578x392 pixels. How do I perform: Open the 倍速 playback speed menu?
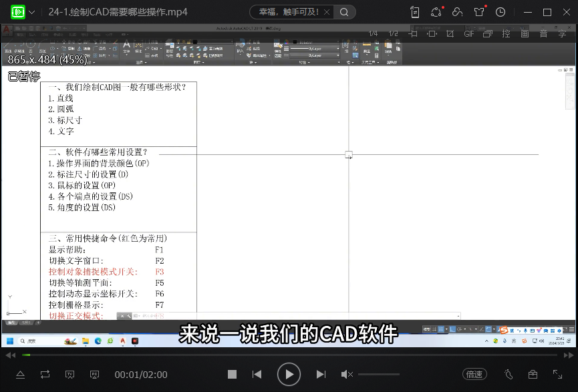click(x=474, y=375)
